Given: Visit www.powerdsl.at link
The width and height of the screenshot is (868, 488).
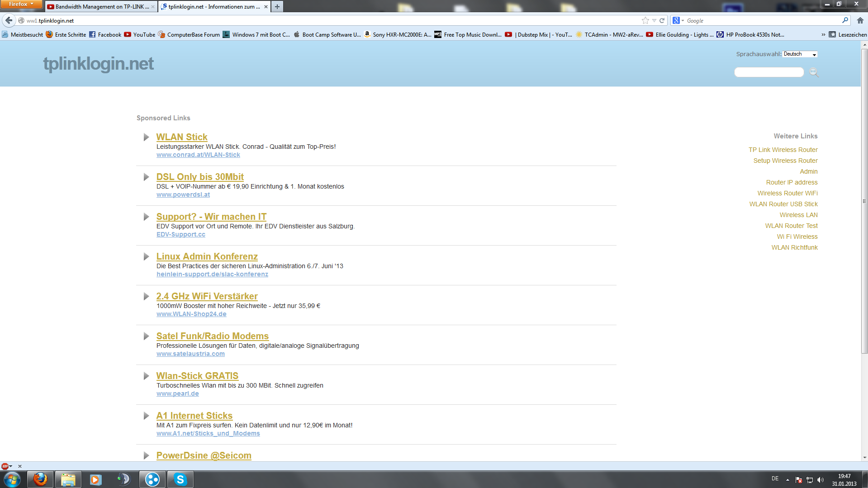Looking at the screenshot, I should coord(183,194).
